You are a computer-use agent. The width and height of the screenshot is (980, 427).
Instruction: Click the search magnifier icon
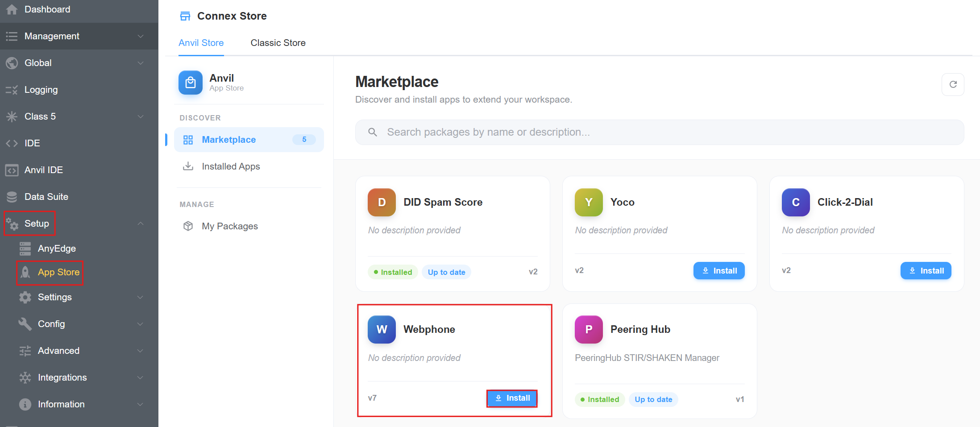pos(373,132)
